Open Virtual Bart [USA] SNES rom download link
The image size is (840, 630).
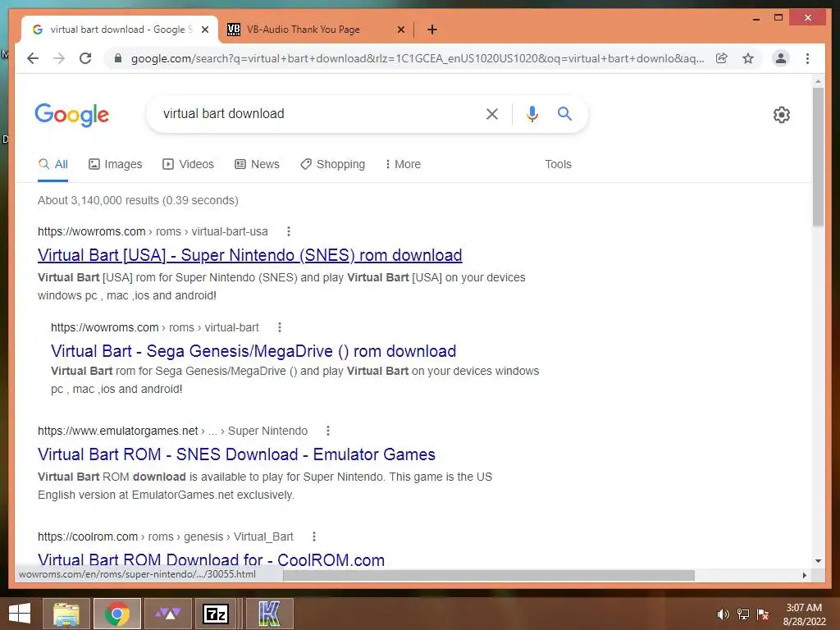tap(249, 255)
